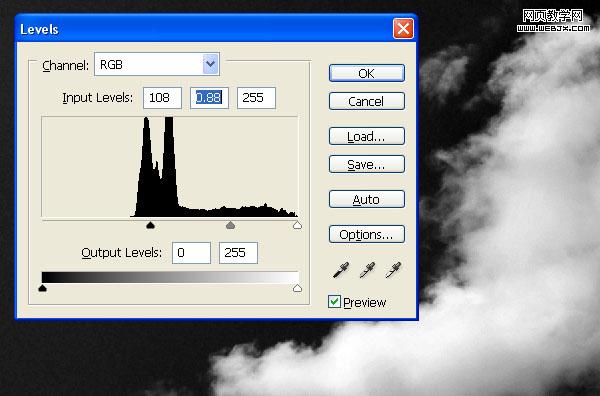Close the Levels dialog window
Image resolution: width=600 pixels, height=396 pixels.
403,29
